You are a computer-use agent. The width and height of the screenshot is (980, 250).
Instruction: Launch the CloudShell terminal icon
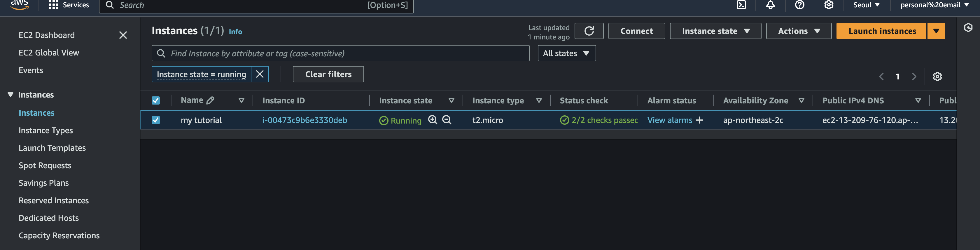click(x=741, y=5)
